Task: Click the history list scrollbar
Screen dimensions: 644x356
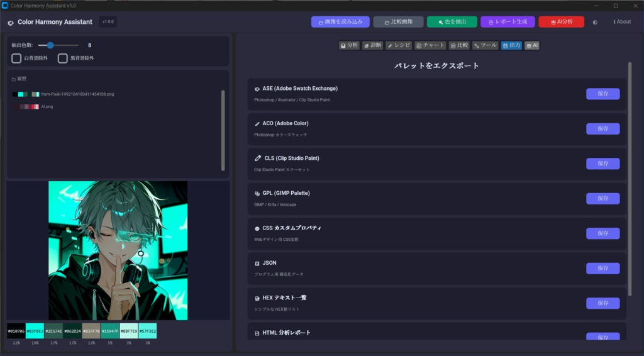Action: point(223,130)
